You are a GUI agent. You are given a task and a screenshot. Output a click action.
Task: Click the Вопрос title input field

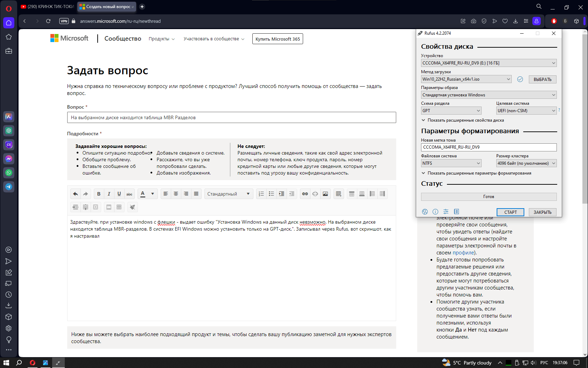(x=231, y=117)
